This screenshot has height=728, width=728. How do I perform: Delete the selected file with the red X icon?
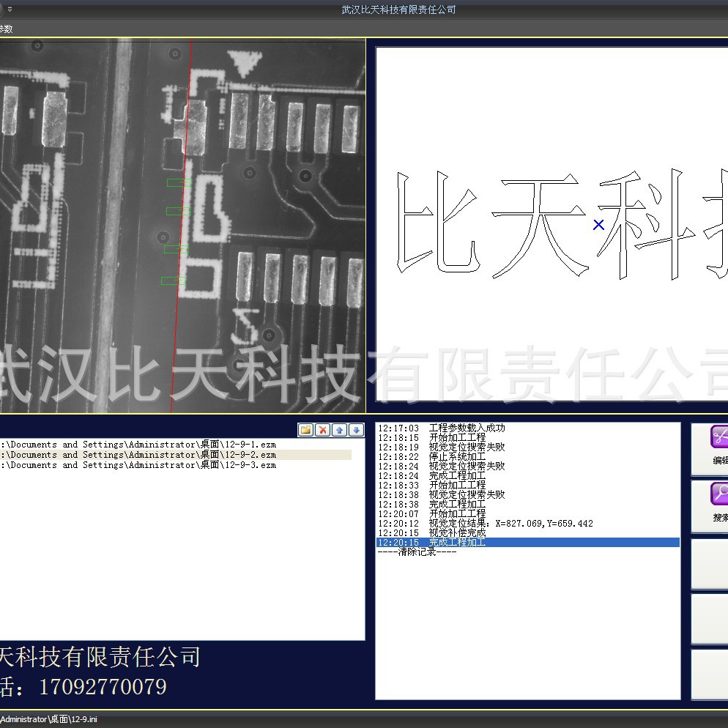pyautogui.click(x=323, y=431)
